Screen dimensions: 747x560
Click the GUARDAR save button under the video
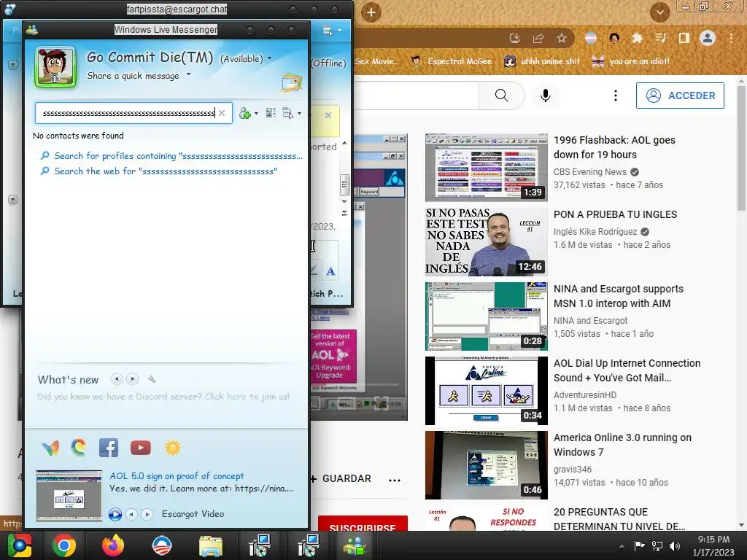click(341, 478)
